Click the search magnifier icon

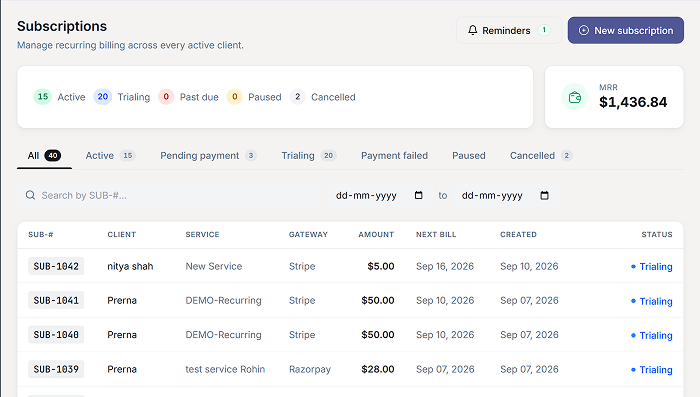point(30,195)
